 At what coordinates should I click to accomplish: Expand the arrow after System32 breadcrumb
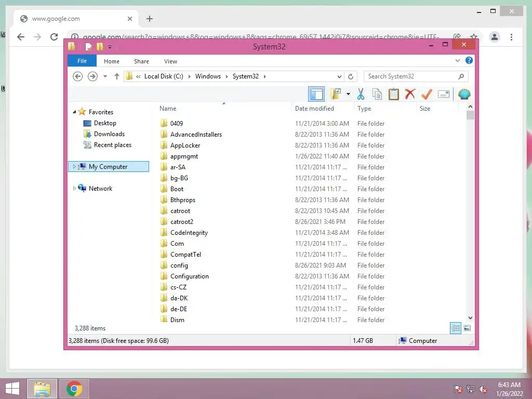pos(264,76)
